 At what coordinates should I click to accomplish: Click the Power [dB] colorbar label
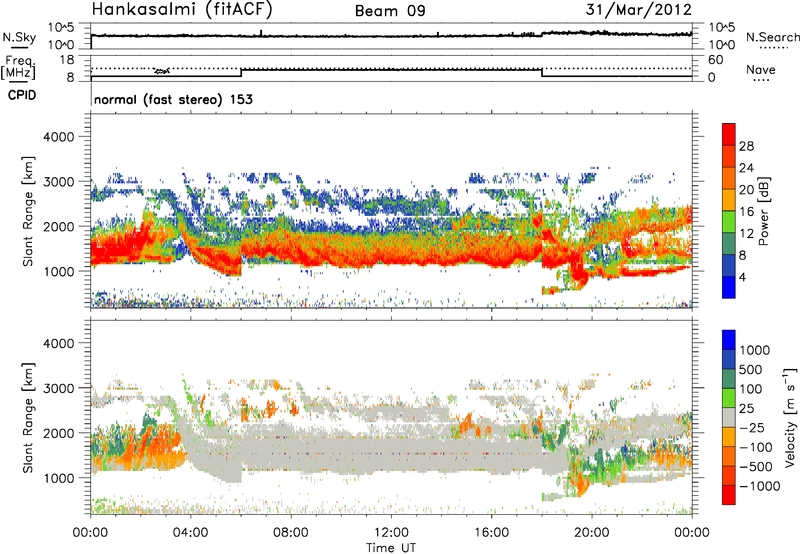pos(763,211)
